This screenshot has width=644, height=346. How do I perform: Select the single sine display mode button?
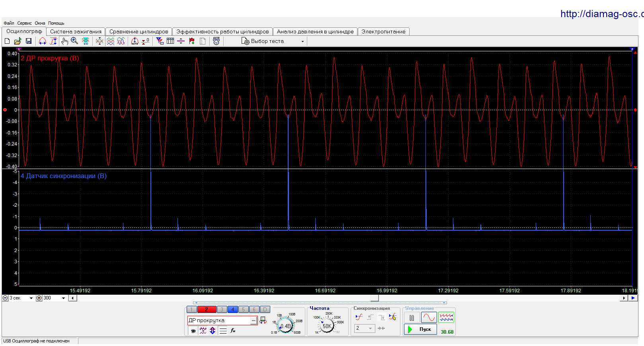click(x=429, y=318)
